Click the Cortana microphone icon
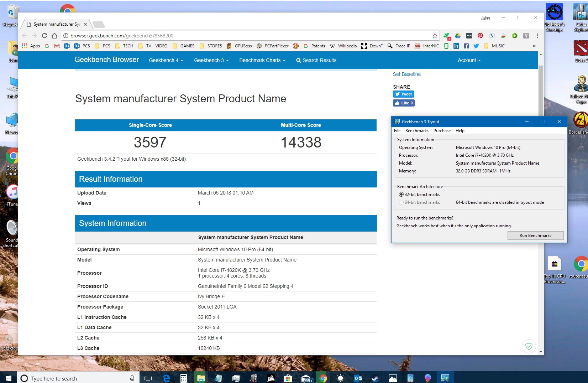This screenshot has height=383, width=588. point(132,378)
